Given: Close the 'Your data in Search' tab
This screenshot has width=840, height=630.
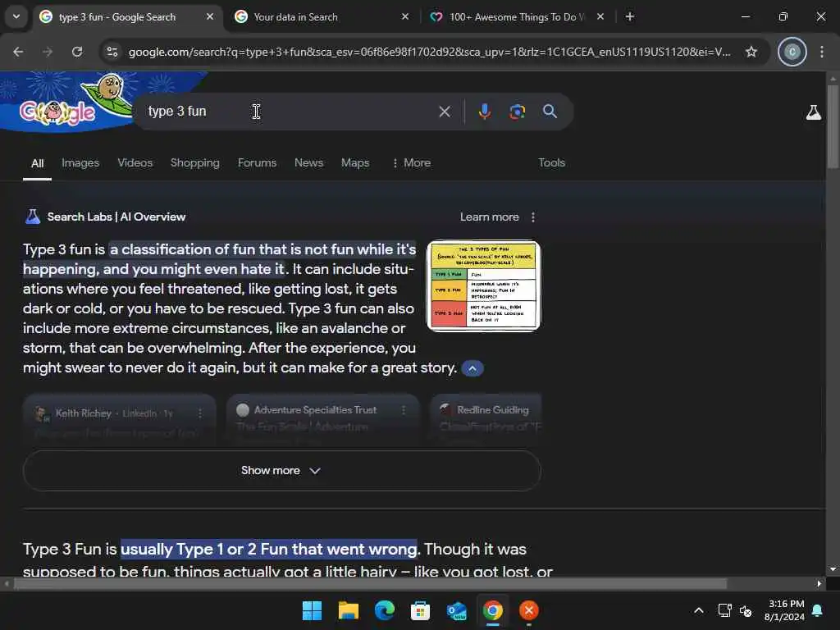Looking at the screenshot, I should (405, 16).
